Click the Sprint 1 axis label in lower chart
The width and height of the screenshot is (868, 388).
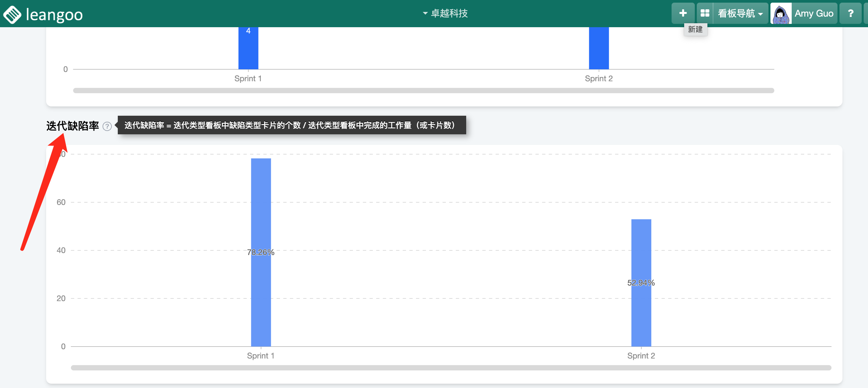(260, 356)
